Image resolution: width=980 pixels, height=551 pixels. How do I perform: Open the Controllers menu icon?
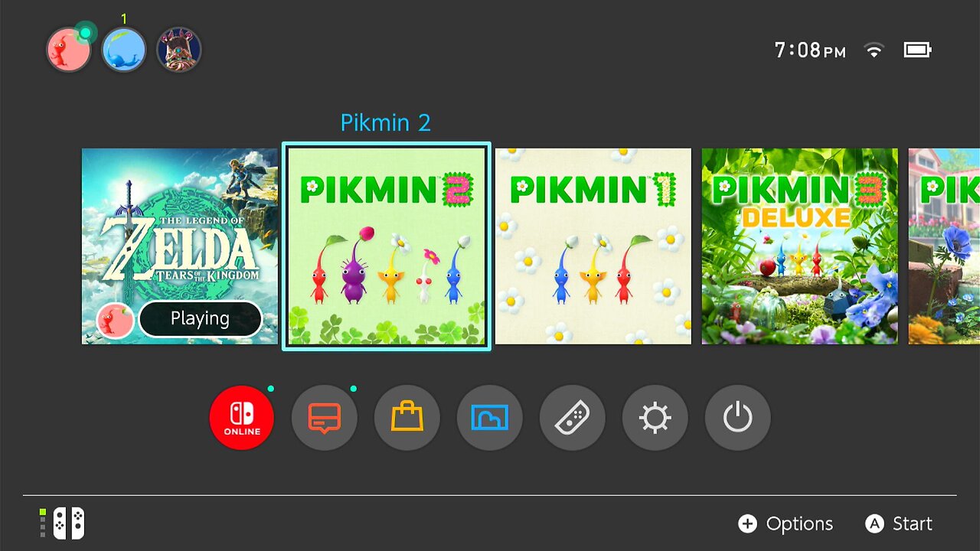pos(572,418)
